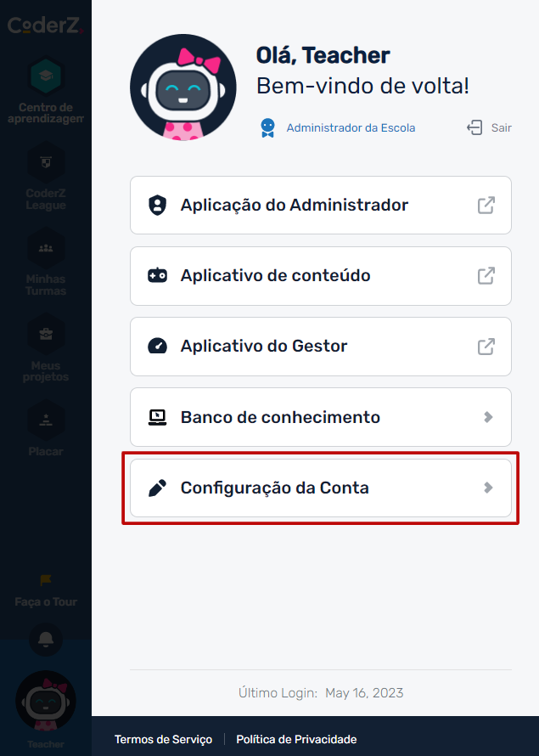Open the Meus projetos briefcase icon
This screenshot has height=756, width=539.
point(46,334)
